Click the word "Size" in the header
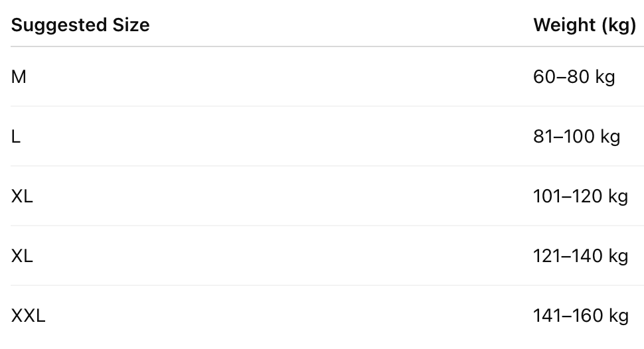 tap(131, 25)
